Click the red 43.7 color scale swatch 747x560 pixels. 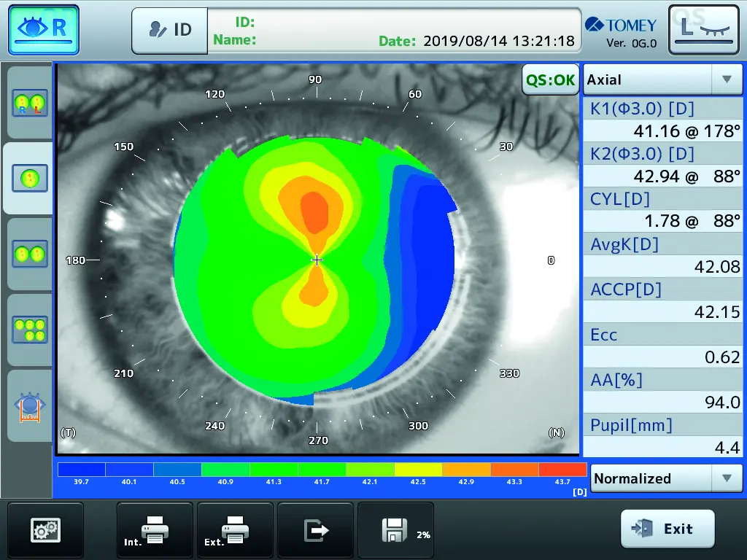pos(562,470)
